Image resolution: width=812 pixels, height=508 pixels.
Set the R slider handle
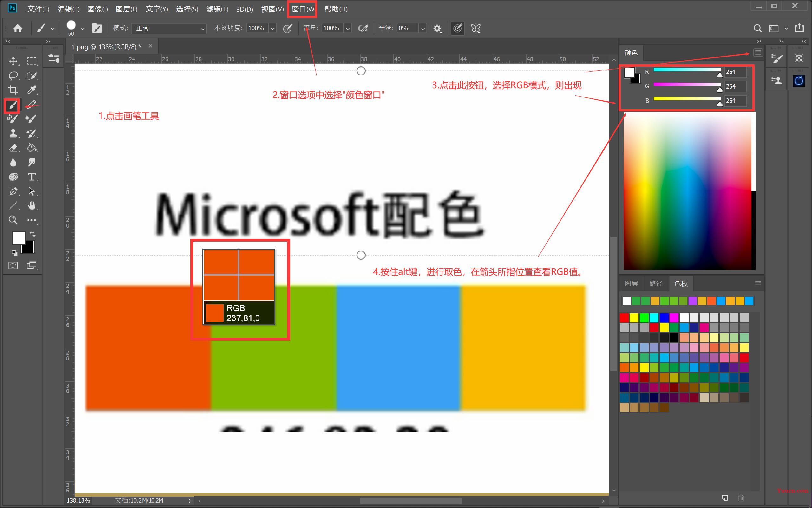pyautogui.click(x=719, y=75)
